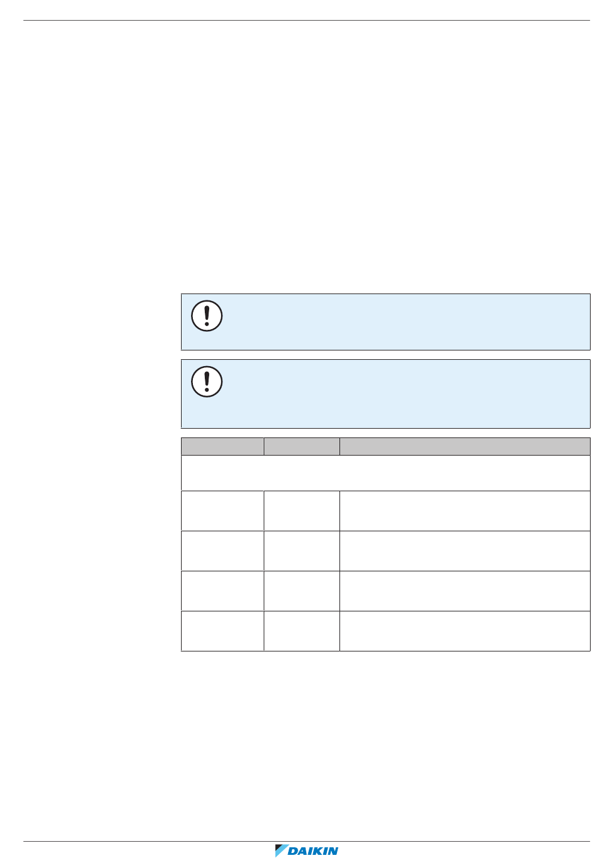The image size is (595, 868).
Task: Select the upper light-blue notice box body
Action: [x=386, y=322]
